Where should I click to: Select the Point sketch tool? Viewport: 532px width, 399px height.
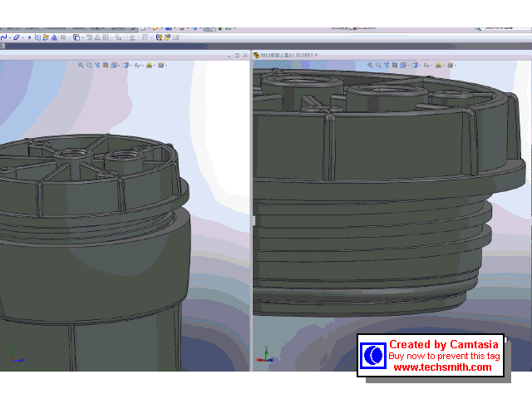(30, 37)
